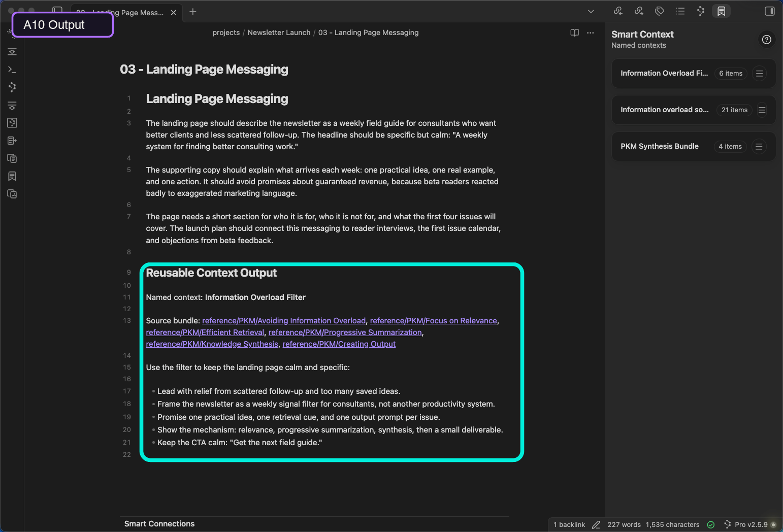Toggle the left sidebar

pos(57,9)
